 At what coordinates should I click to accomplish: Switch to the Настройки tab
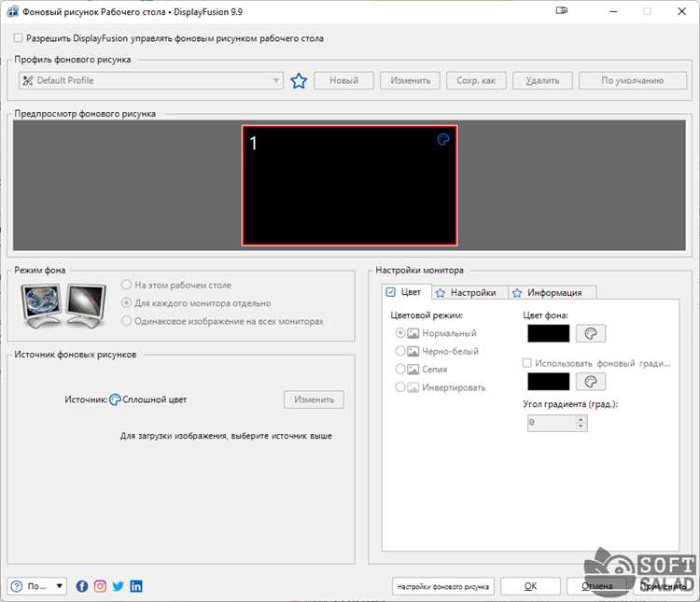click(x=468, y=293)
